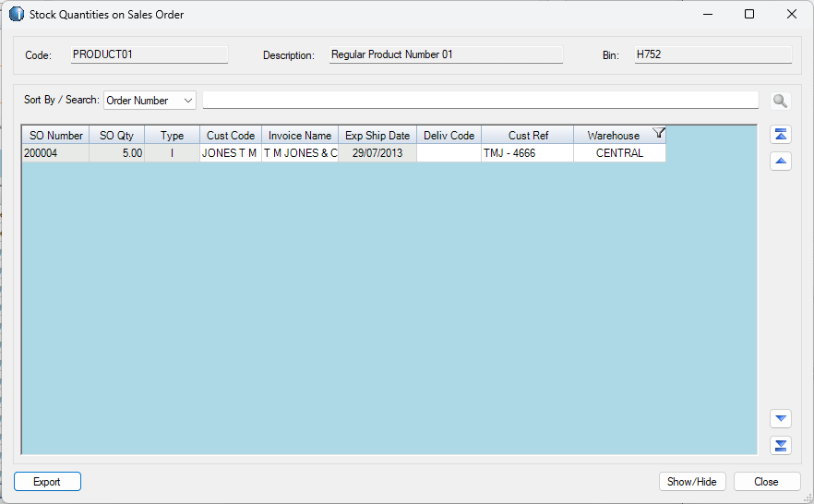Click the Close button at the bottom
Image resolution: width=814 pixels, height=504 pixels.
point(767,482)
